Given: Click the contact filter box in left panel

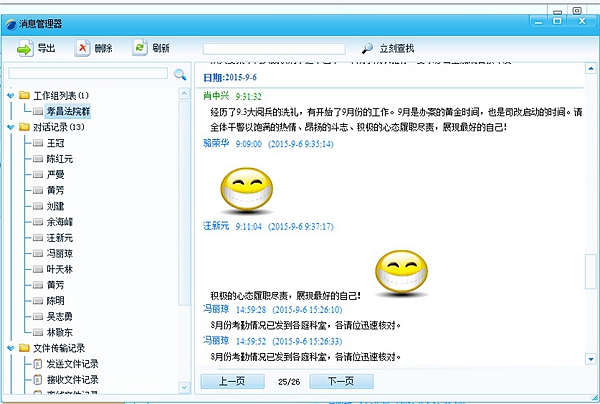Looking at the screenshot, I should [x=88, y=74].
